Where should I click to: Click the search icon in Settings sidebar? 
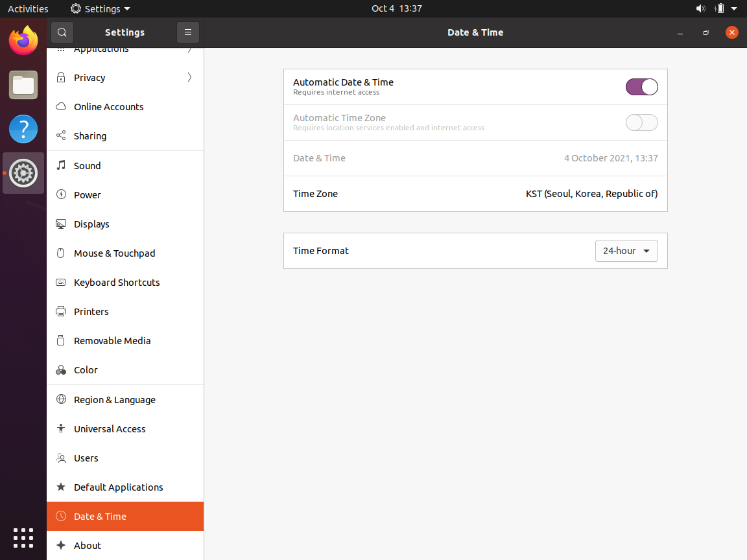click(62, 32)
